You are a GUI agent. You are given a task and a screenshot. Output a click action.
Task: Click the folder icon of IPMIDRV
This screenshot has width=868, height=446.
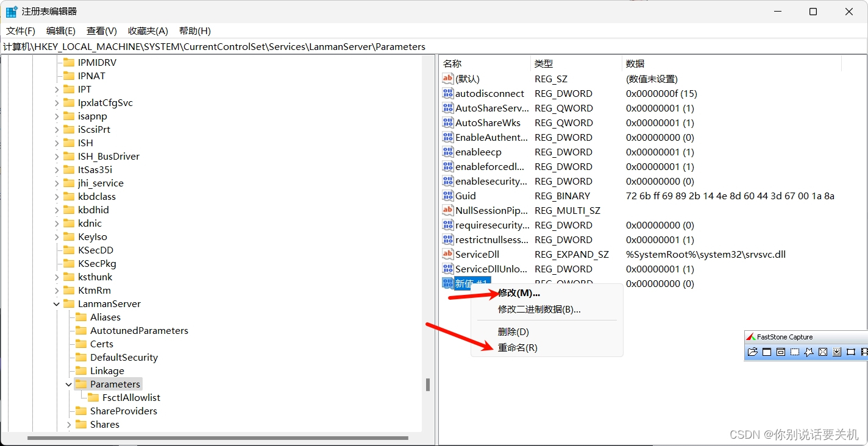69,62
